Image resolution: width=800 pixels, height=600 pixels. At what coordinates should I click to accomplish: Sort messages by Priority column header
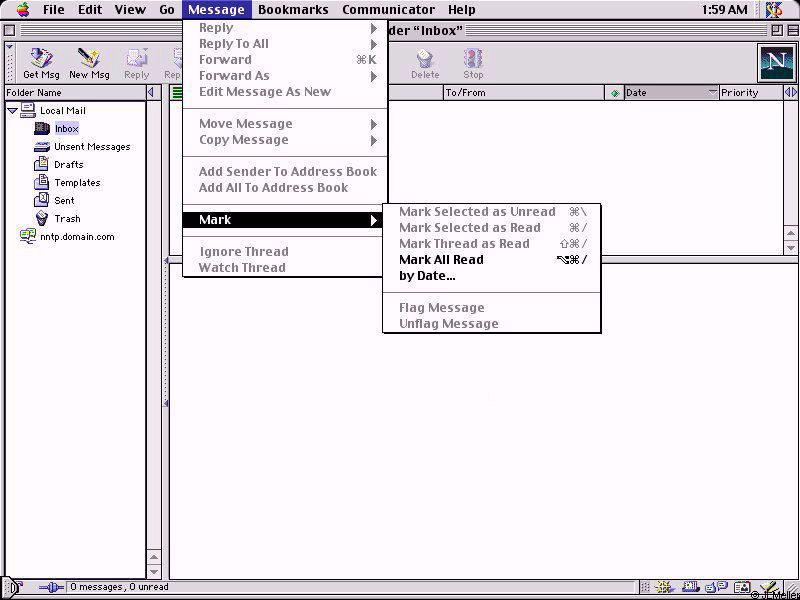click(x=745, y=93)
